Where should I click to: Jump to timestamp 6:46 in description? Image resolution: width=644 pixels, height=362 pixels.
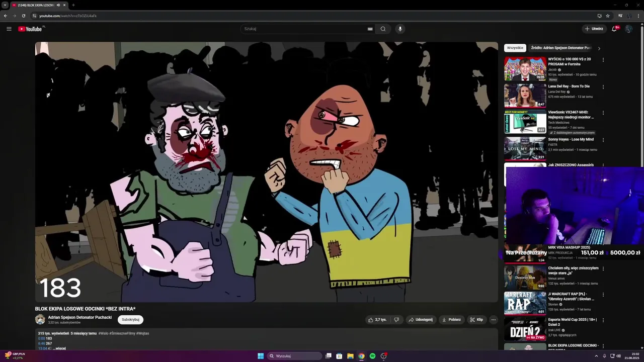pos(41,343)
